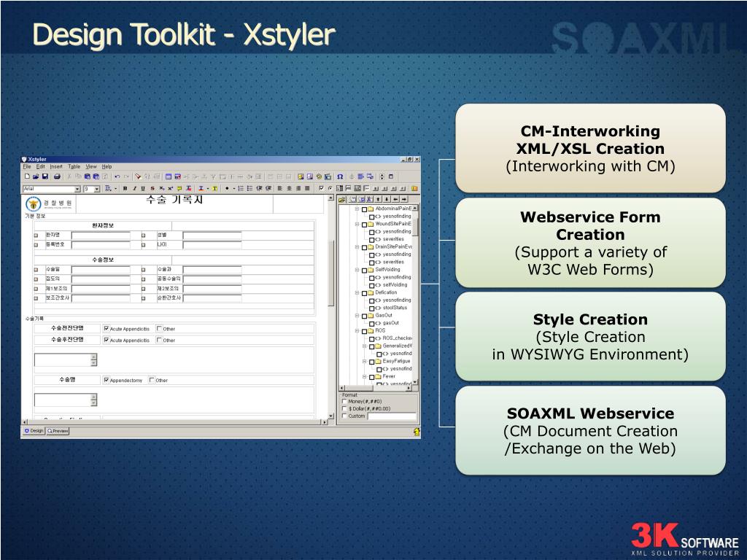
Task: Collapse the EasyFatigue tree node
Action: pos(365,361)
